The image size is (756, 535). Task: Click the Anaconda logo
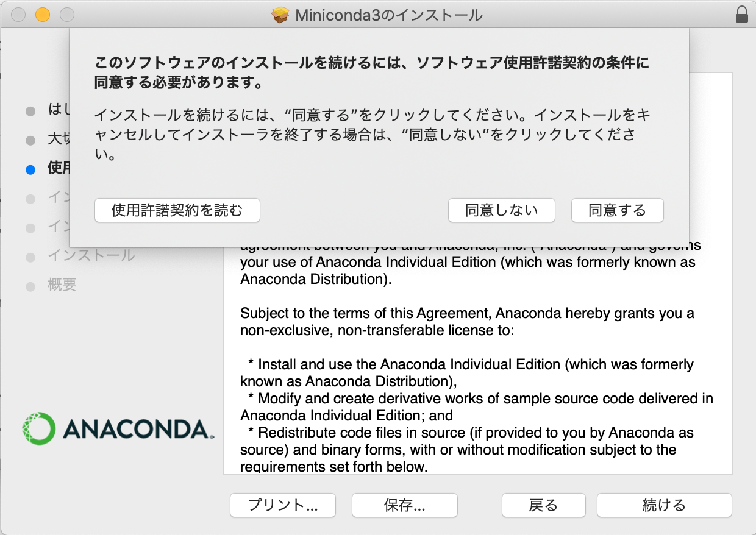click(118, 429)
